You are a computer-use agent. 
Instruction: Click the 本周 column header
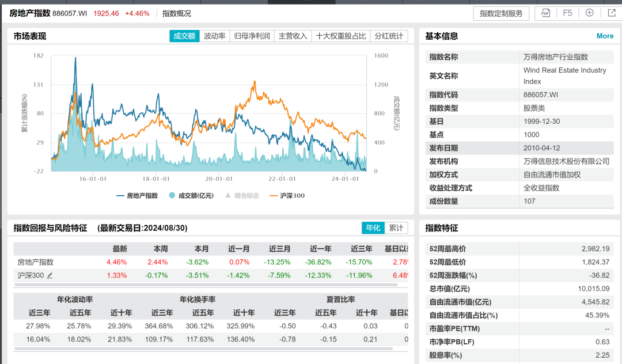pyautogui.click(x=161, y=249)
